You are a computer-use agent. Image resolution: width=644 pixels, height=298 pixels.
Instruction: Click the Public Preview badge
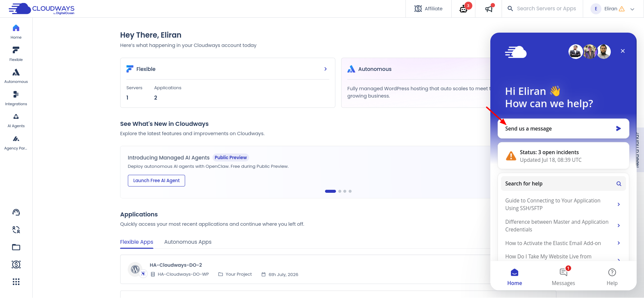[x=231, y=157]
